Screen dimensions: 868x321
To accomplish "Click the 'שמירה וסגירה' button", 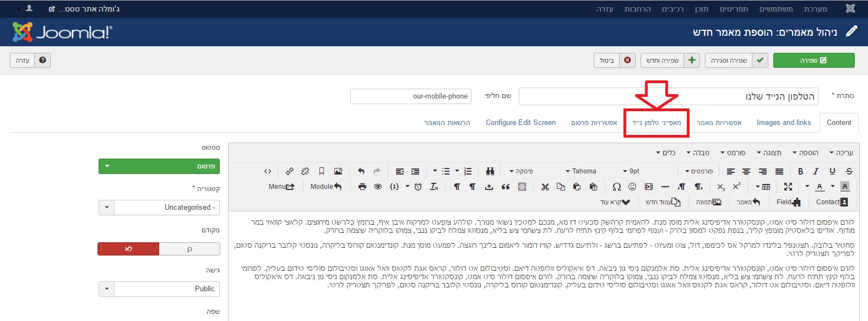I will (736, 60).
